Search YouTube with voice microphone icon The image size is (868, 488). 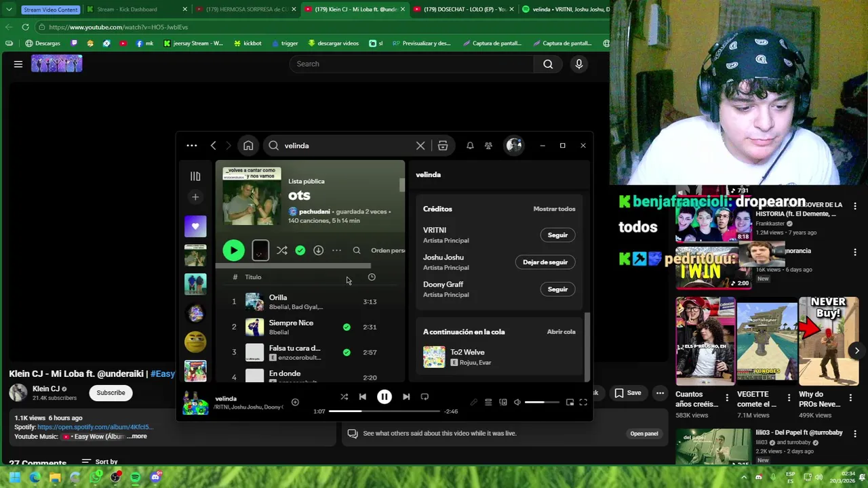pos(578,64)
